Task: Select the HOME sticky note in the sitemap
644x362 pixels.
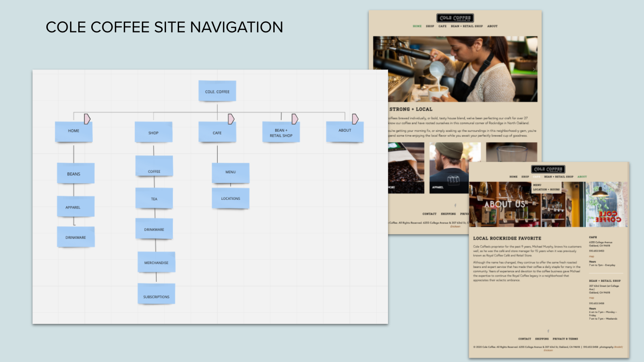Action: tap(74, 131)
